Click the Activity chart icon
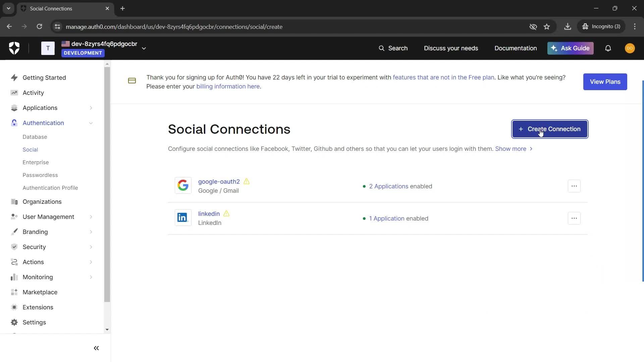 point(14,93)
